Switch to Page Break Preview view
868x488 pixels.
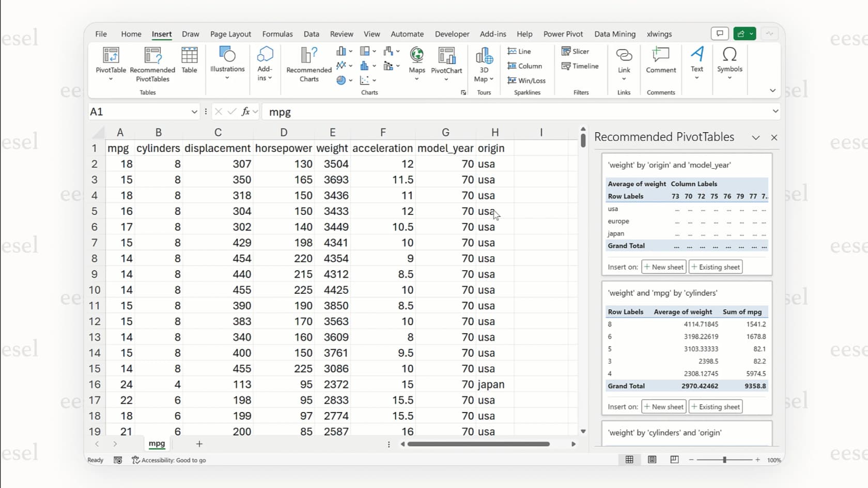674,460
